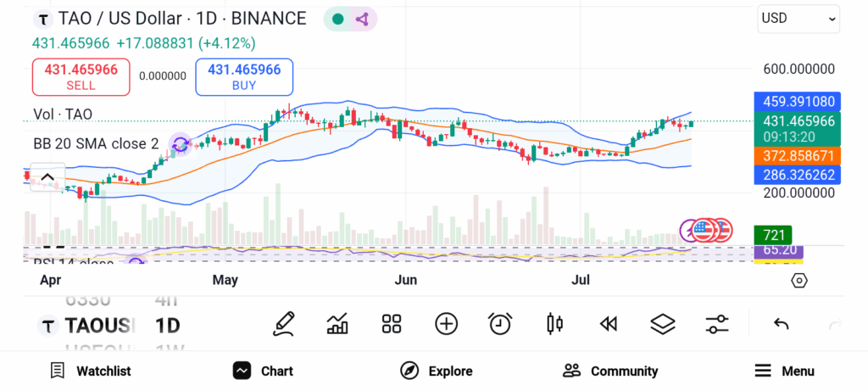Switch to the Chart tab
Viewport: 868px width, 391px height.
pyautogui.click(x=263, y=371)
